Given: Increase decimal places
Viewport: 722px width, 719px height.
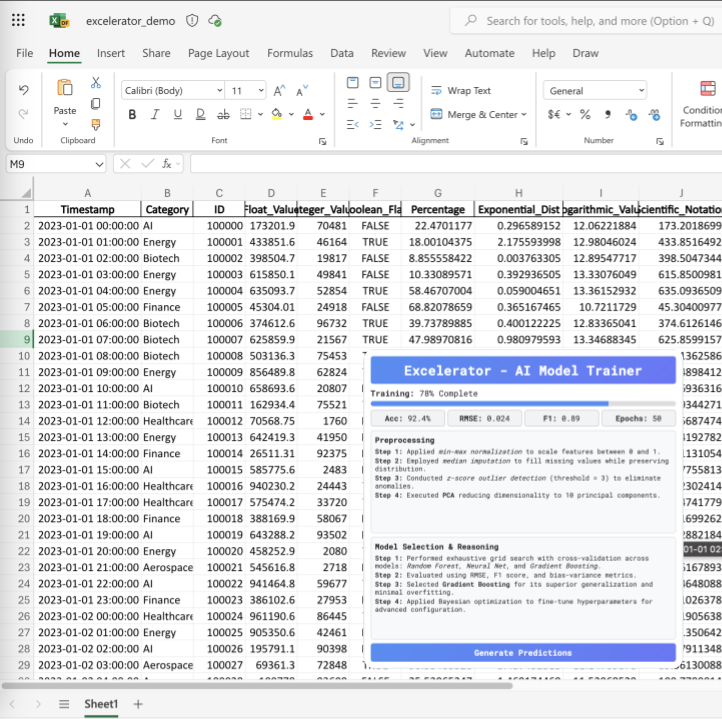Looking at the screenshot, I should click(631, 115).
